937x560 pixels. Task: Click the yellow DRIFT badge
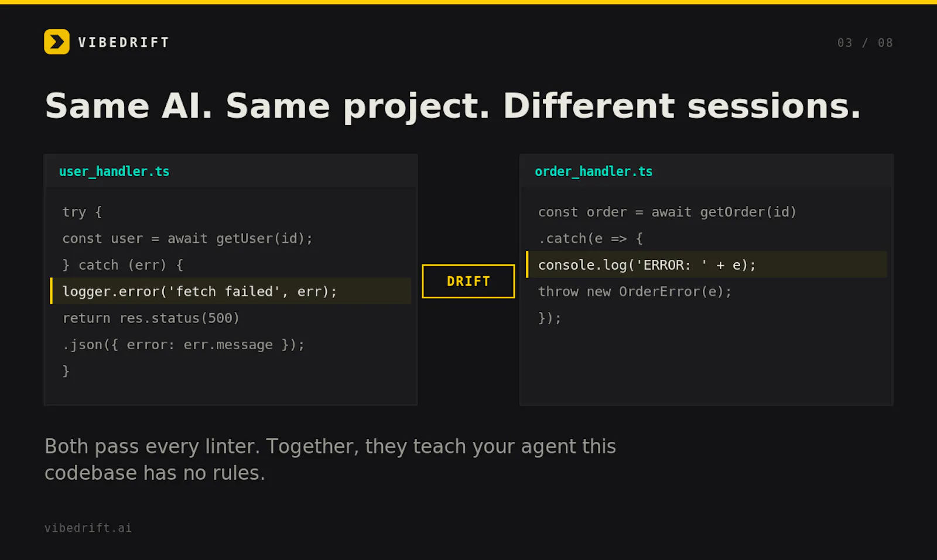468,281
